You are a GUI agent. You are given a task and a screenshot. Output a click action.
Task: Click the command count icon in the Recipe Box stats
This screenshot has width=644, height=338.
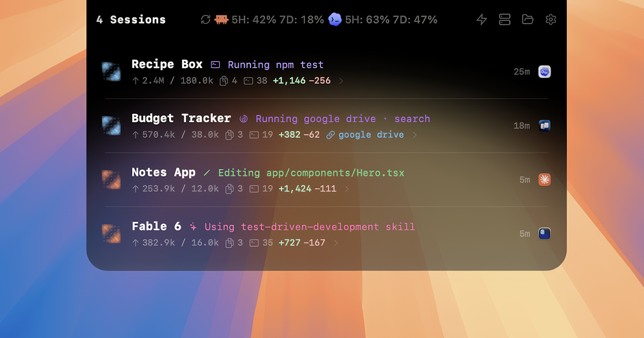tap(248, 80)
